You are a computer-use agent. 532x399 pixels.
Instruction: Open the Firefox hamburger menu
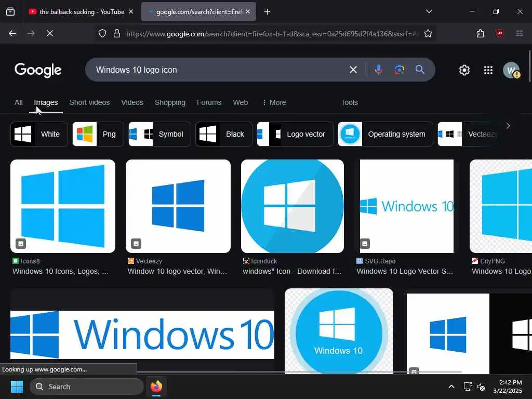pos(520,33)
